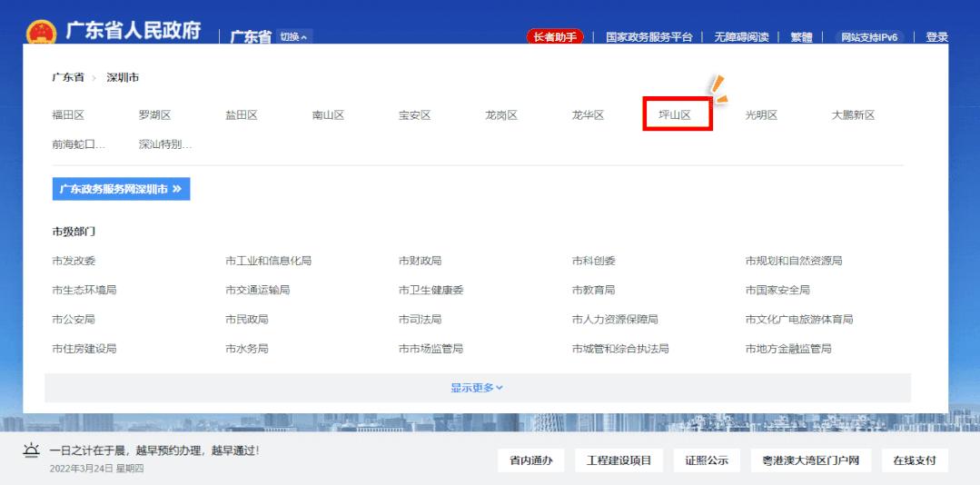Click 网站支持IPv6 badge
The height and width of the screenshot is (485, 980).
pos(869,37)
